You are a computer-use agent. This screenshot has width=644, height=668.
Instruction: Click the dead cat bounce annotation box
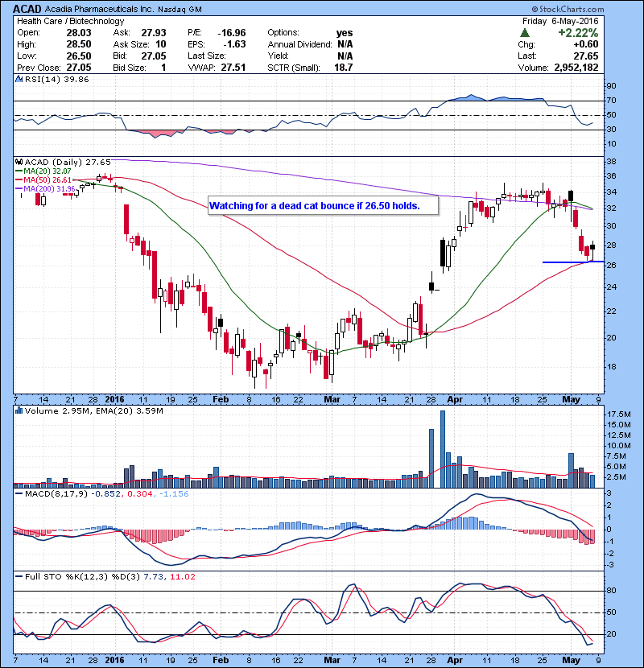(323, 206)
